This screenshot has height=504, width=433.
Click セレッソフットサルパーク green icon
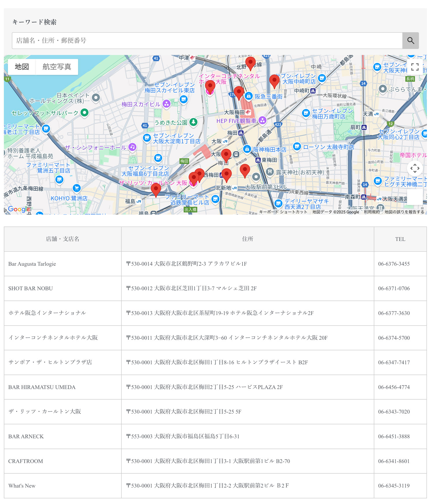coord(85,112)
